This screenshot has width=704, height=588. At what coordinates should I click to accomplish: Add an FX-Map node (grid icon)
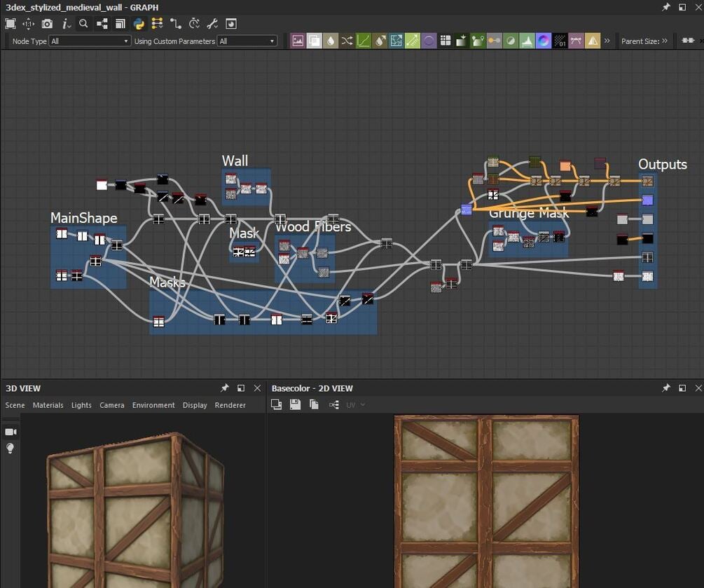(x=446, y=41)
